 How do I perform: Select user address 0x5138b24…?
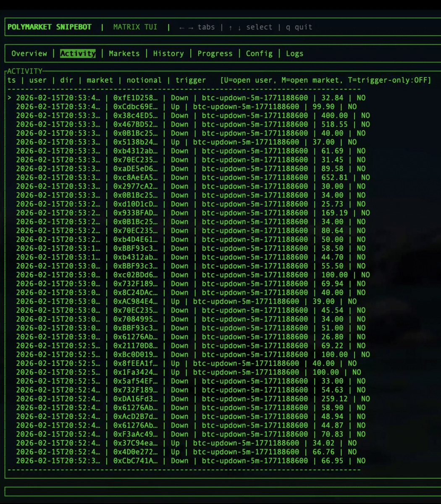coord(136,142)
